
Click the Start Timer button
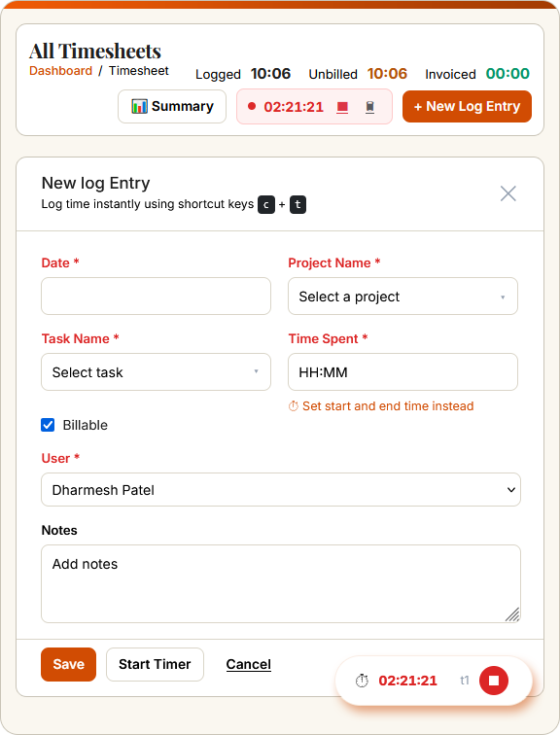(x=155, y=664)
